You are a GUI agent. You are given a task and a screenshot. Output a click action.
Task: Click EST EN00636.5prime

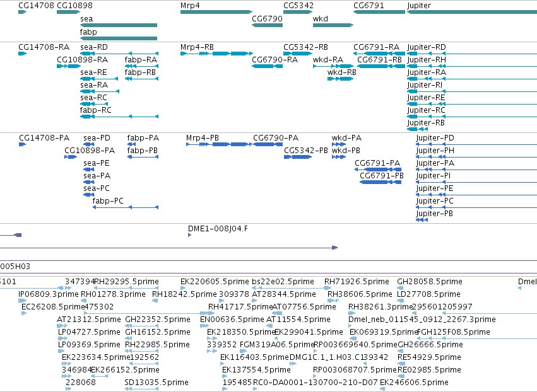point(232,320)
